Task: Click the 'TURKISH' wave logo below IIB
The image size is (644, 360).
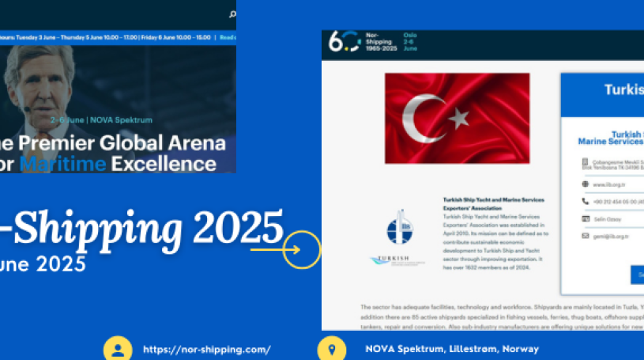Action: tap(397, 260)
